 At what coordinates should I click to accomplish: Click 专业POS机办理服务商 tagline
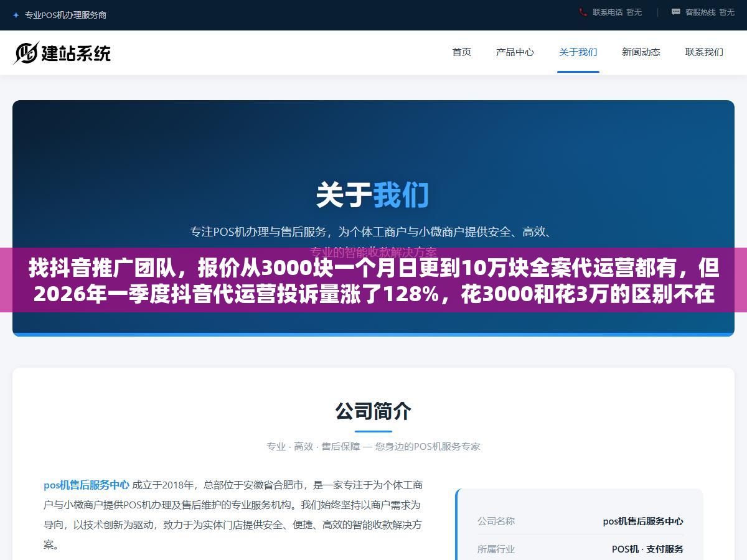click(x=65, y=15)
